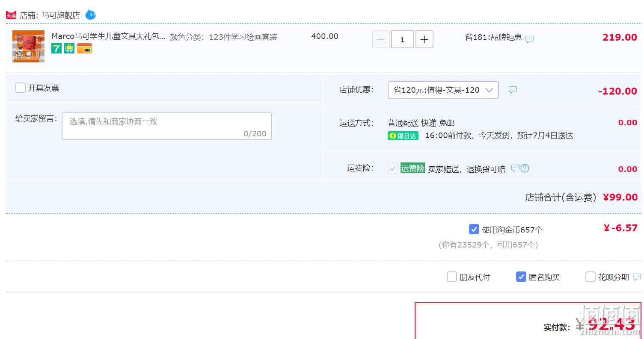Enable the 朋友代付 checkbox
This screenshot has width=644, height=339.
452,277
